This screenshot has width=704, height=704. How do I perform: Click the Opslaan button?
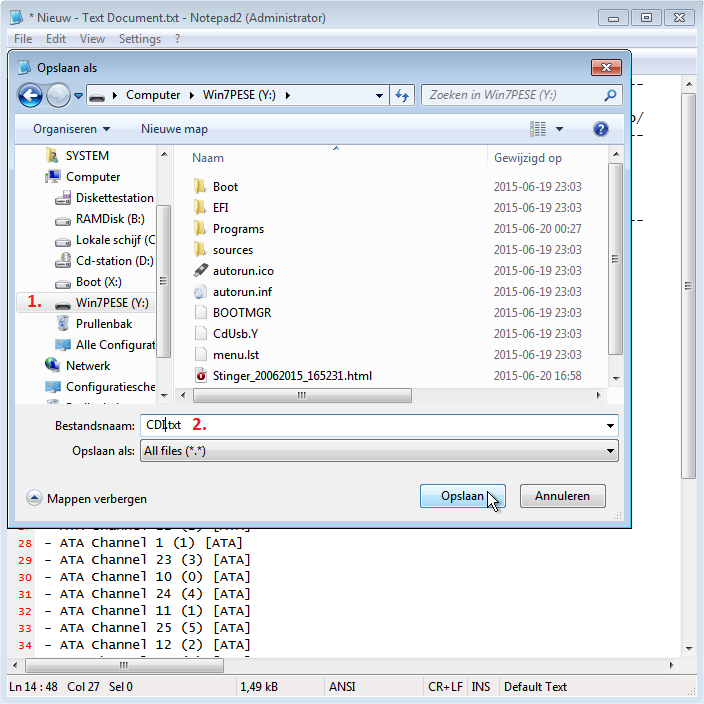463,496
